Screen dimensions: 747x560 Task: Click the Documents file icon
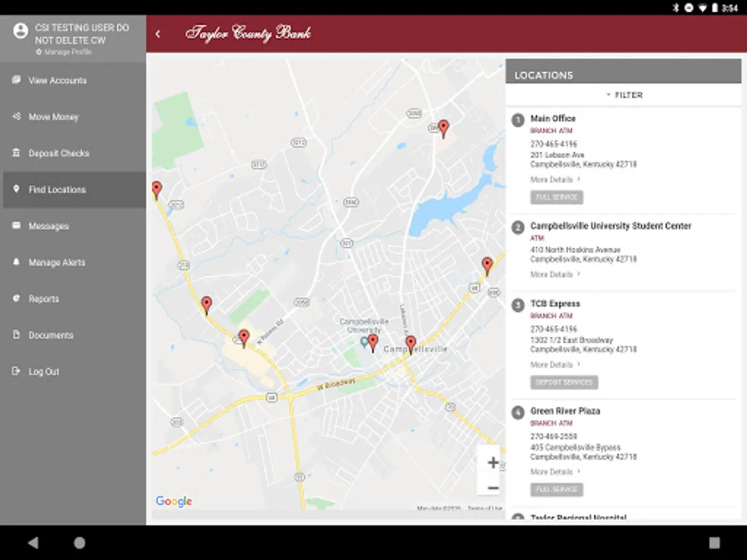point(16,335)
